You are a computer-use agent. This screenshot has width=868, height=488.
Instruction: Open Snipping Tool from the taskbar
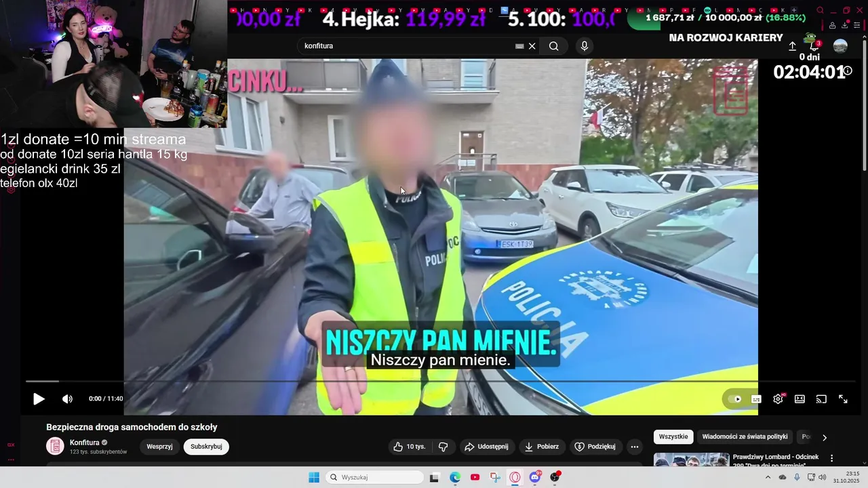[x=495, y=477]
